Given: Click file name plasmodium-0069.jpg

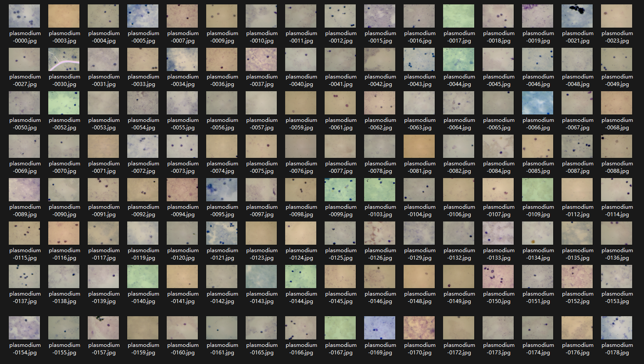Looking at the screenshot, I should (x=25, y=167).
